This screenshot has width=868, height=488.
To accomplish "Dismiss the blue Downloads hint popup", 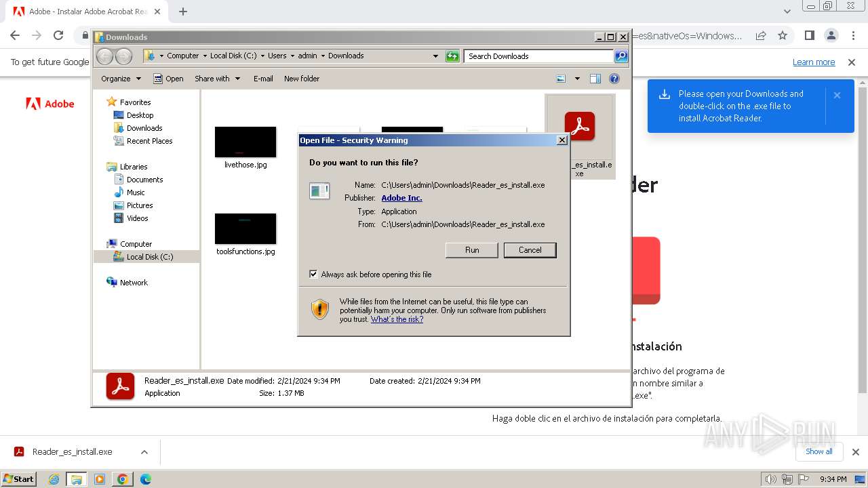I will click(x=837, y=96).
